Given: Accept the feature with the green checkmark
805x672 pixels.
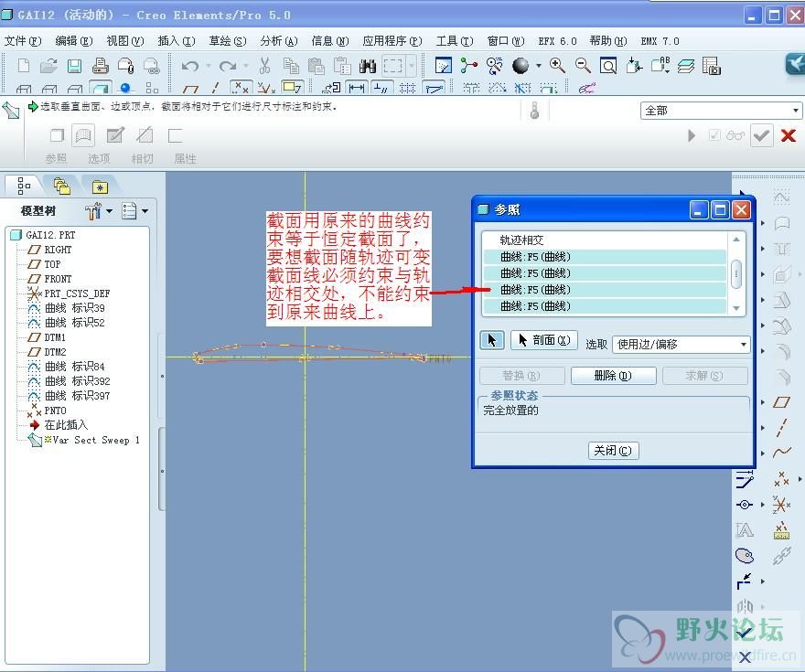Looking at the screenshot, I should [761, 135].
